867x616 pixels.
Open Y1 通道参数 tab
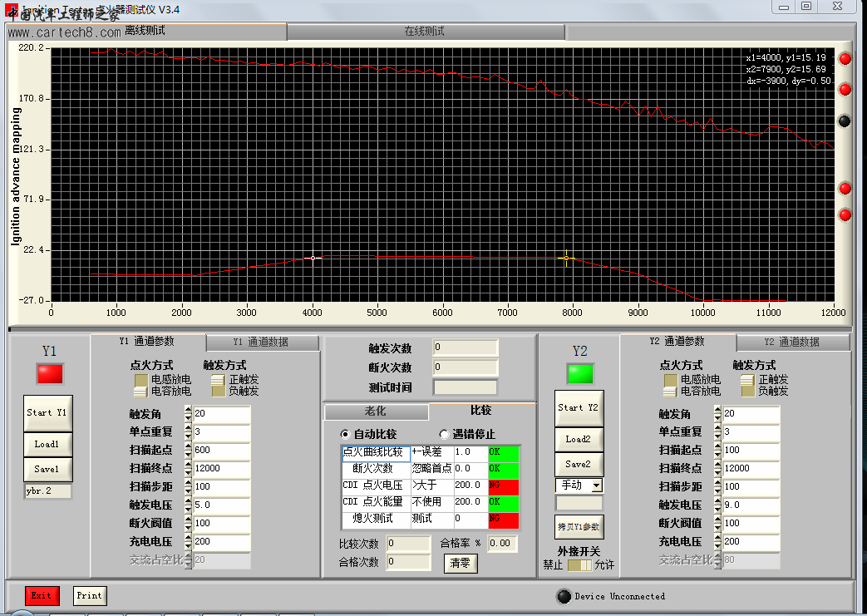[x=148, y=342]
